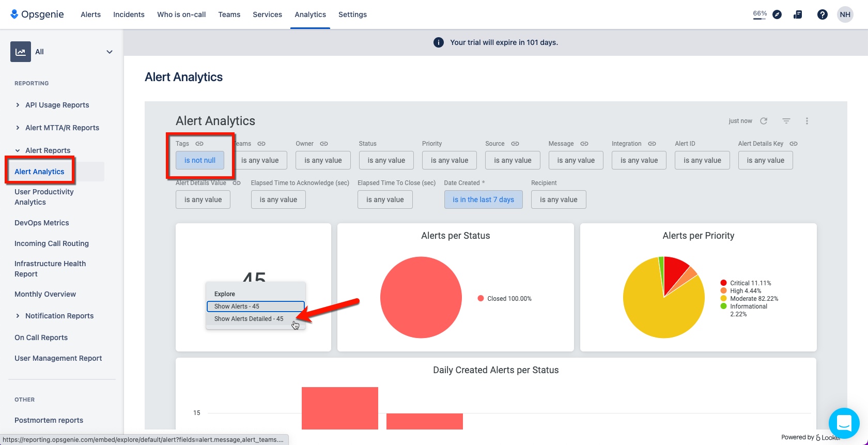The image size is (868, 445).
Task: Expand Notification Reports in sidebar
Action: coord(54,316)
